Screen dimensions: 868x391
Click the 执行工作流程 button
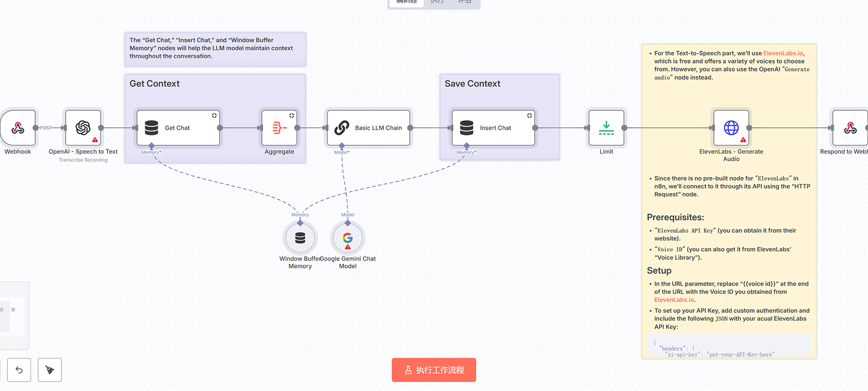433,370
